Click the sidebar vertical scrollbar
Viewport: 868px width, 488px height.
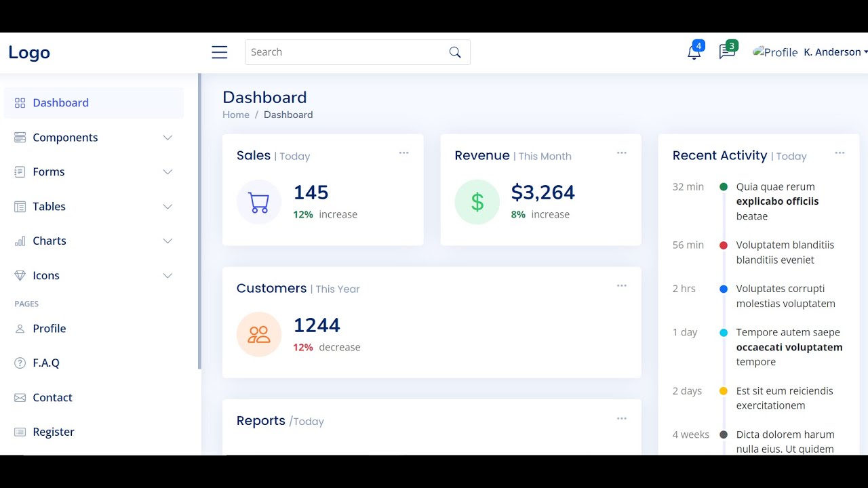point(199,222)
